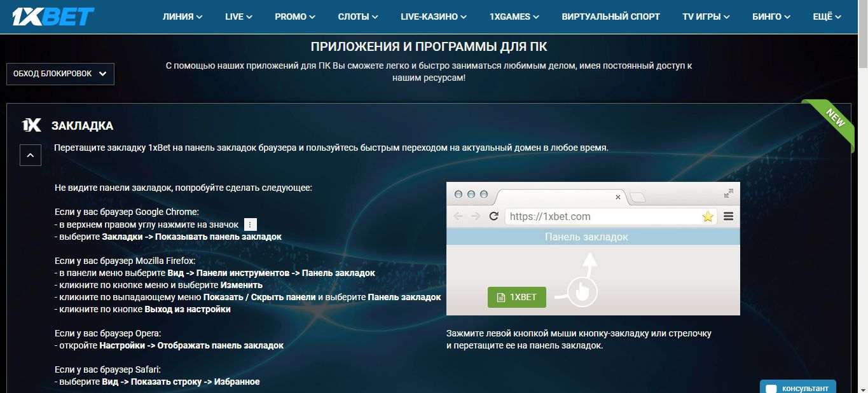868x393 pixels.
Task: Click the text 'Если у вас браузер Google Chrome:'
Action: (x=127, y=212)
